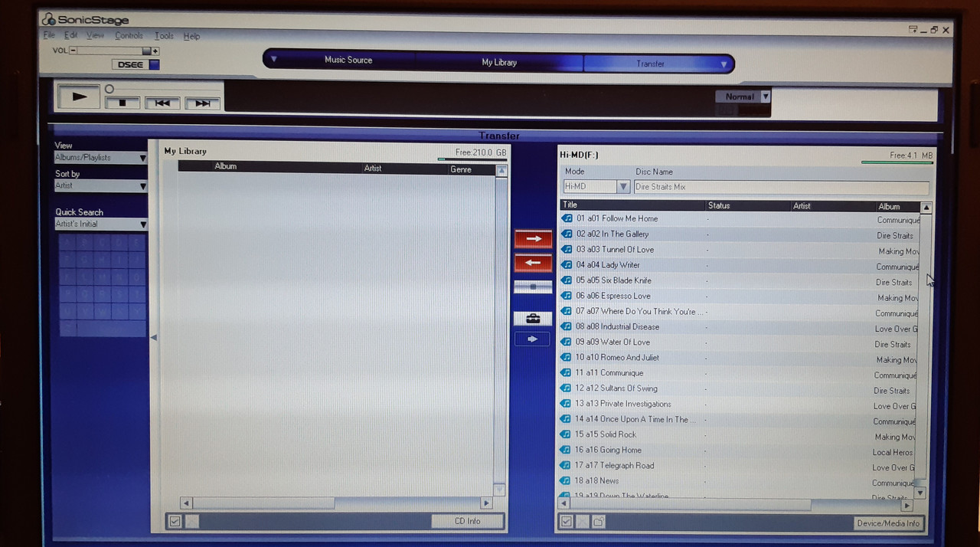Click the stop transfer button
Image resolution: width=980 pixels, height=547 pixels.
(x=533, y=287)
